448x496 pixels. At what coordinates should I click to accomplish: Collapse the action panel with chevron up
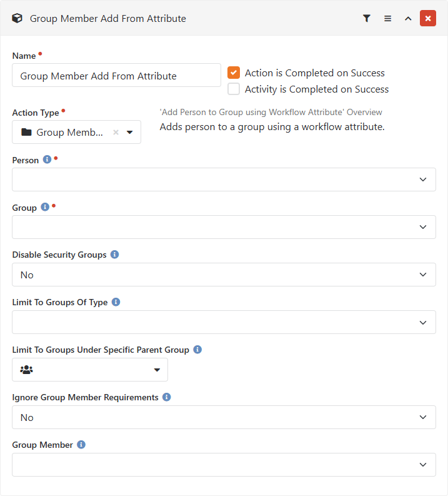coord(408,19)
